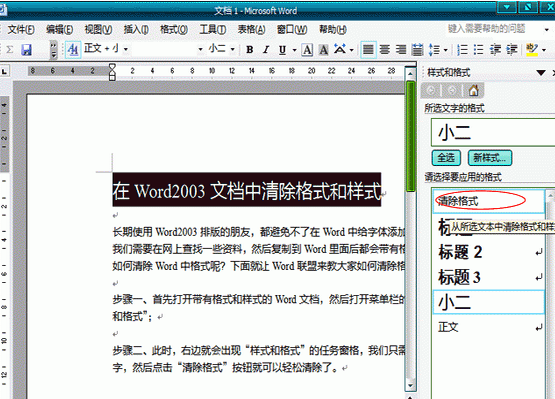Click the paragraph starting with 步骤一
The width and height of the screenshot is (555, 399).
[x=258, y=308]
